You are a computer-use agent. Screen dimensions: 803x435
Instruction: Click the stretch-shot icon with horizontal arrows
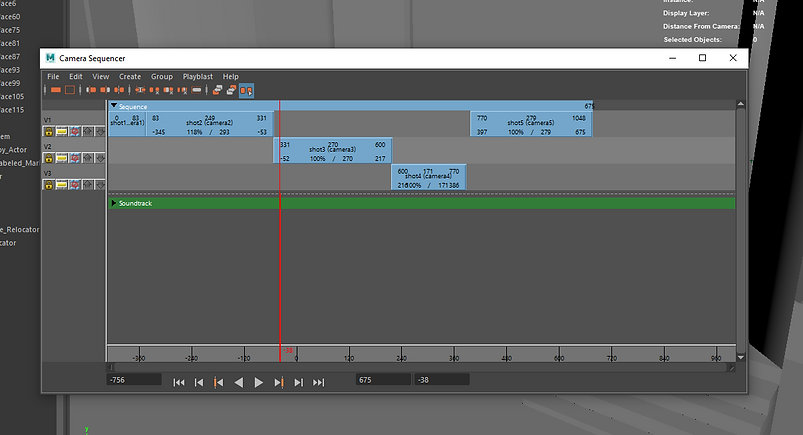(140, 90)
